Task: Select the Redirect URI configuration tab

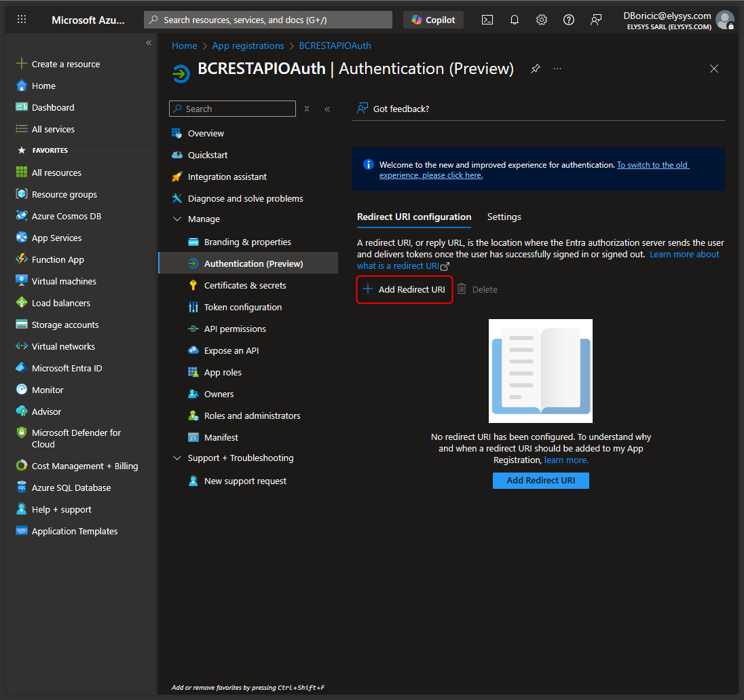Action: (x=414, y=217)
